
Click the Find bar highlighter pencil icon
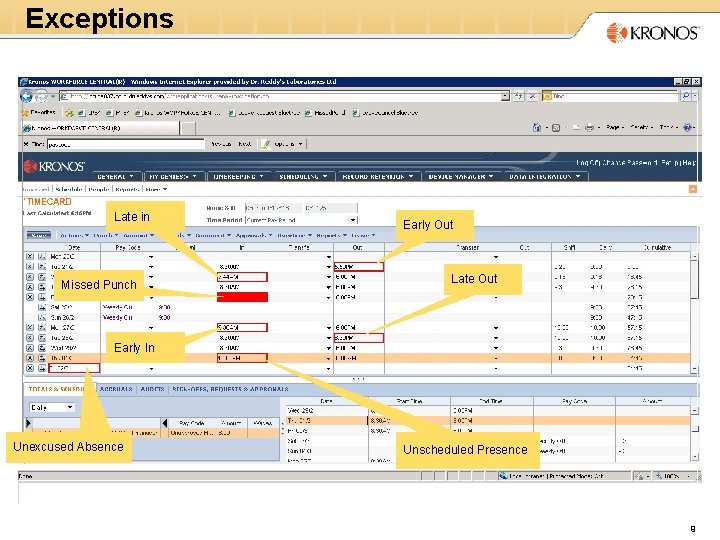click(x=265, y=144)
